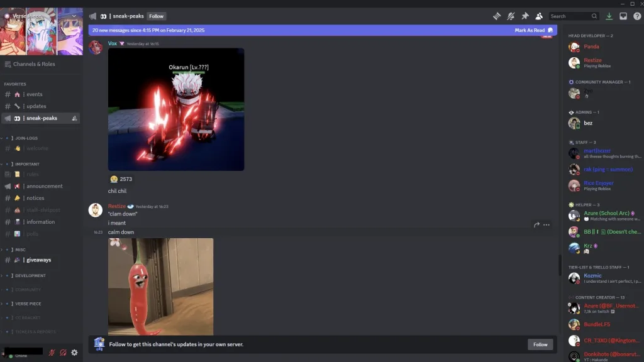Open BundleLF5 member profile

[x=603, y=324]
